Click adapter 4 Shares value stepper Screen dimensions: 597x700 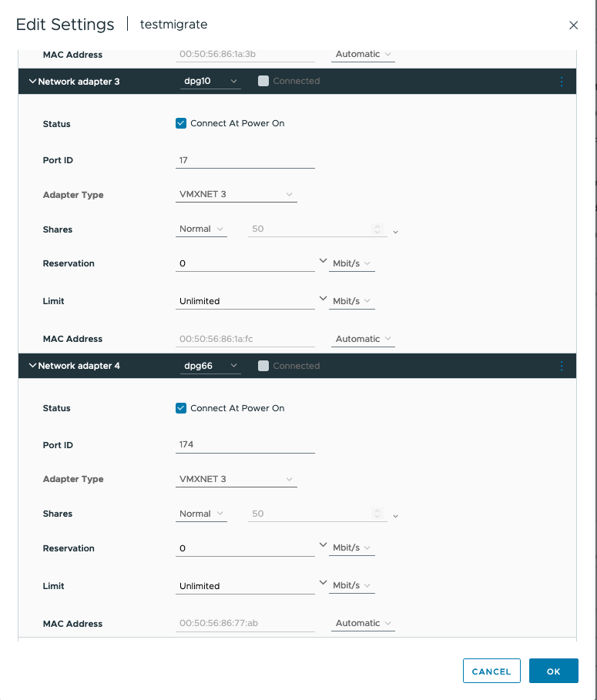pos(377,514)
